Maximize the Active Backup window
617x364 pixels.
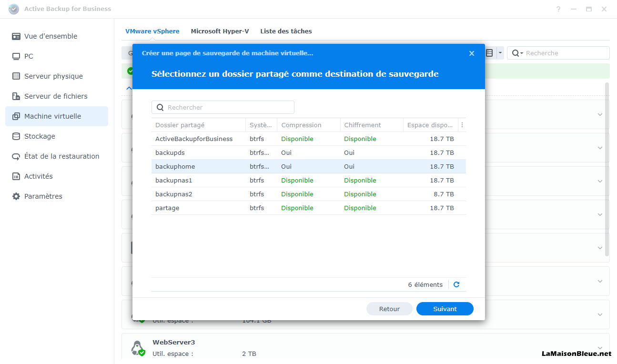[589, 9]
